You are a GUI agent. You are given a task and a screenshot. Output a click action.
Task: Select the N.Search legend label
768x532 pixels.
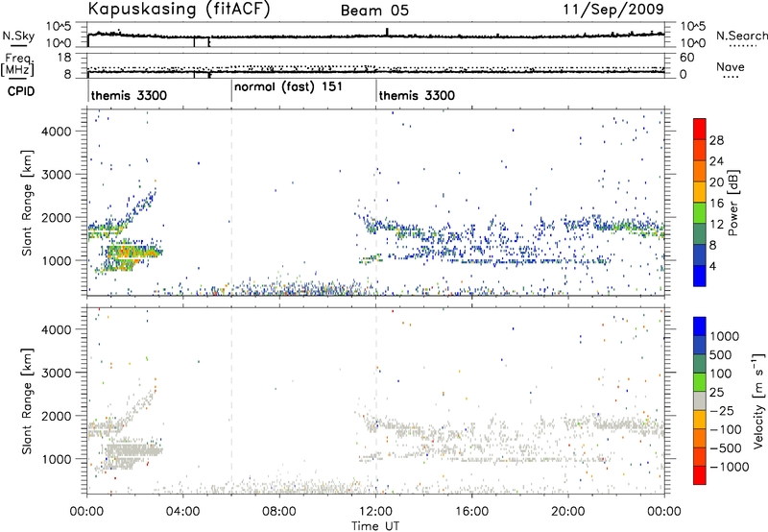[741, 36]
